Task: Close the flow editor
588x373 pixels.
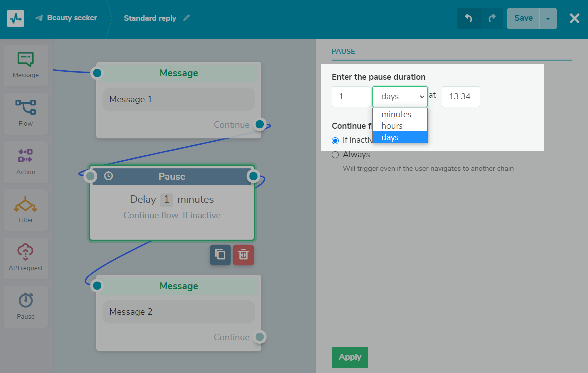Action: [574, 18]
